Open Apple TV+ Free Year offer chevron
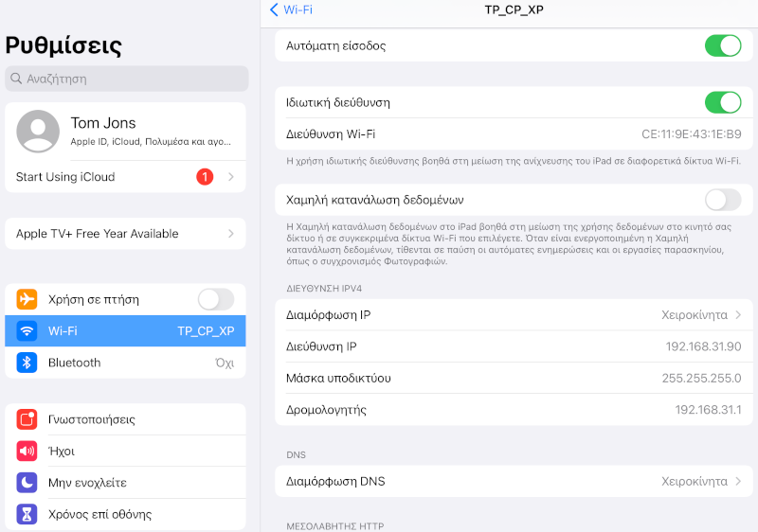Screen dimensions: 758x532 230,234
